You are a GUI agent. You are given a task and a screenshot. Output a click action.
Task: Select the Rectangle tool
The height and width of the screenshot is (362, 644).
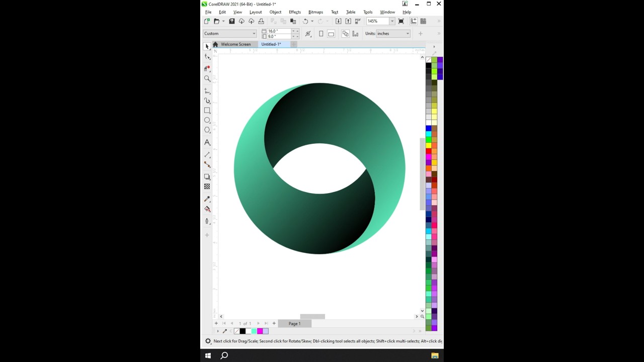click(x=207, y=111)
